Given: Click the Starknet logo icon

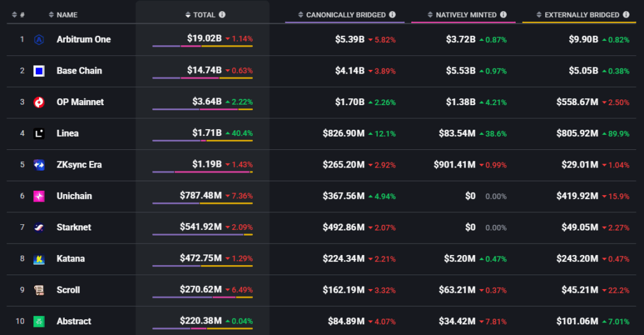Looking at the screenshot, I should click(39, 227).
